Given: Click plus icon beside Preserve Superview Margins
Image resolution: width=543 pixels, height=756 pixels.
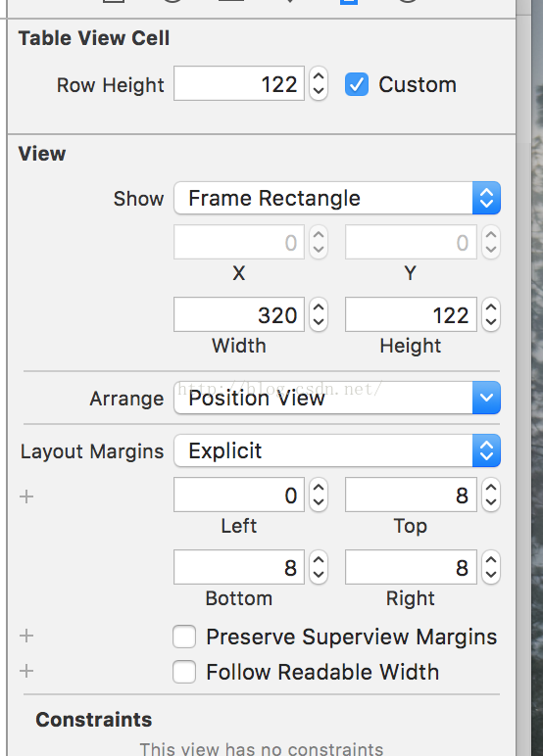Looking at the screenshot, I should (26, 636).
